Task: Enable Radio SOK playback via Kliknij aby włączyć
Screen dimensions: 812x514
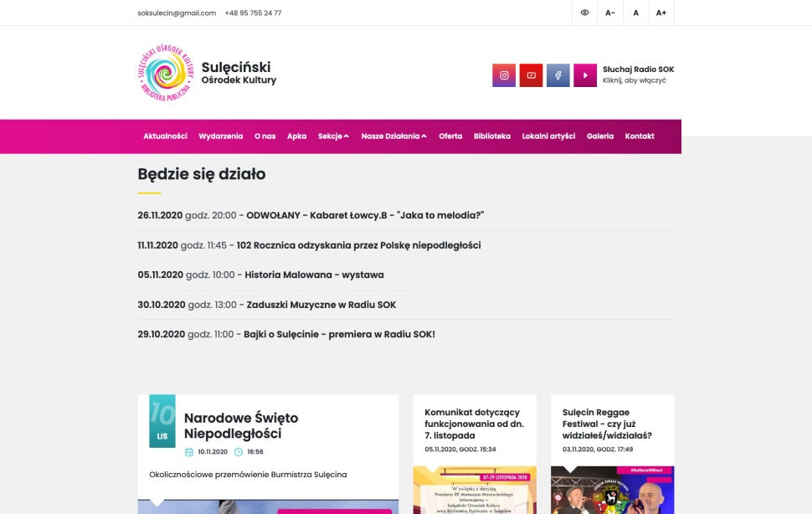Action: coord(637,79)
